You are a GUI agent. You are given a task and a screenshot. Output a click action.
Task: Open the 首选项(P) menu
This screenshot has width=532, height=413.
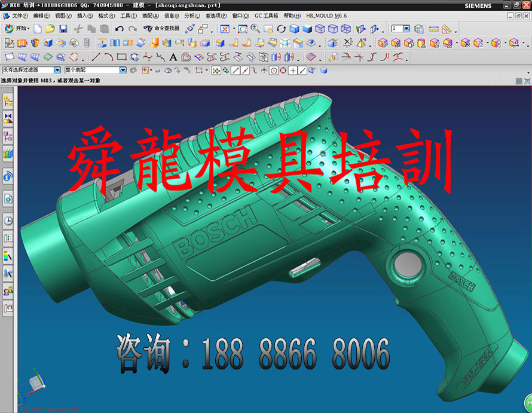[216, 16]
